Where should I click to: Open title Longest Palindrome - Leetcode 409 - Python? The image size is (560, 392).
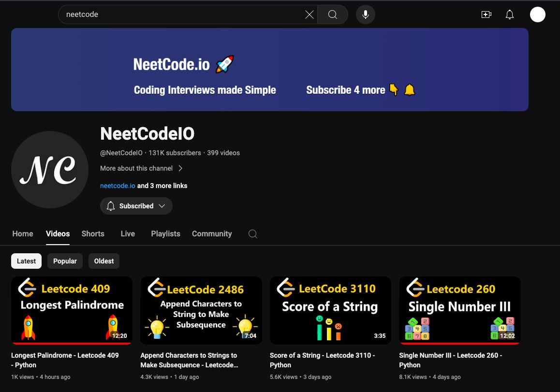click(65, 360)
